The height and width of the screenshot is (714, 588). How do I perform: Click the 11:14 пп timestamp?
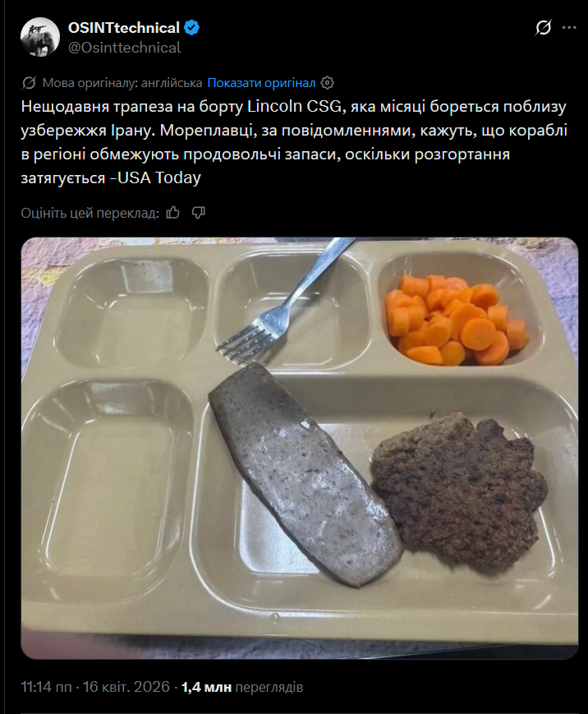(x=47, y=687)
